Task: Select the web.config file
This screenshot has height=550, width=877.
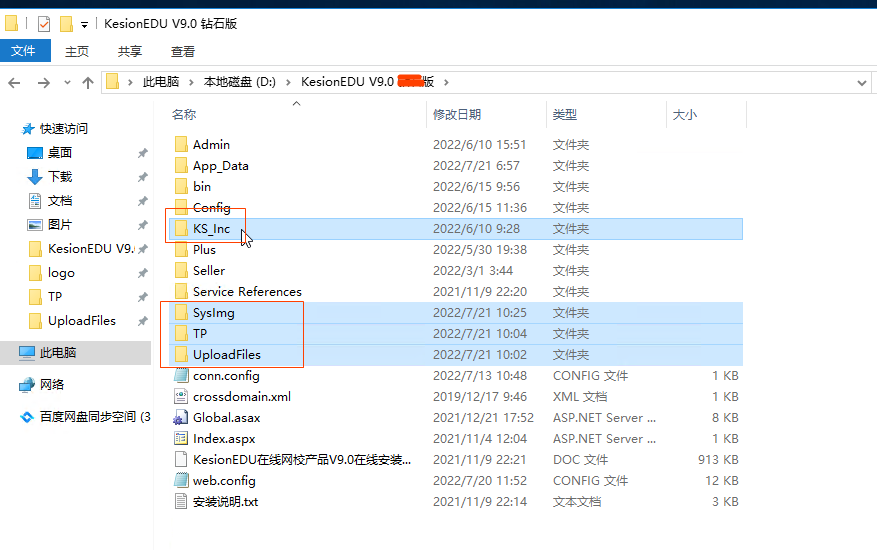Action: click(224, 480)
